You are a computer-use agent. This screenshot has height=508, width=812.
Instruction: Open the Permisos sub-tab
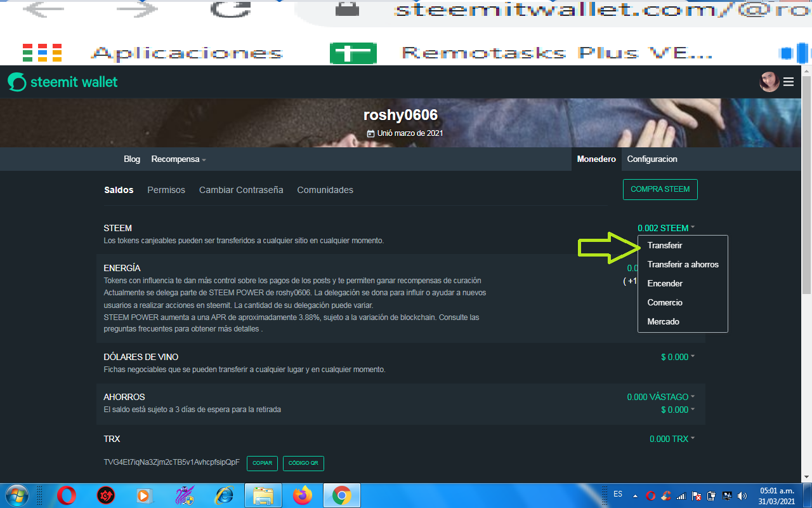166,190
